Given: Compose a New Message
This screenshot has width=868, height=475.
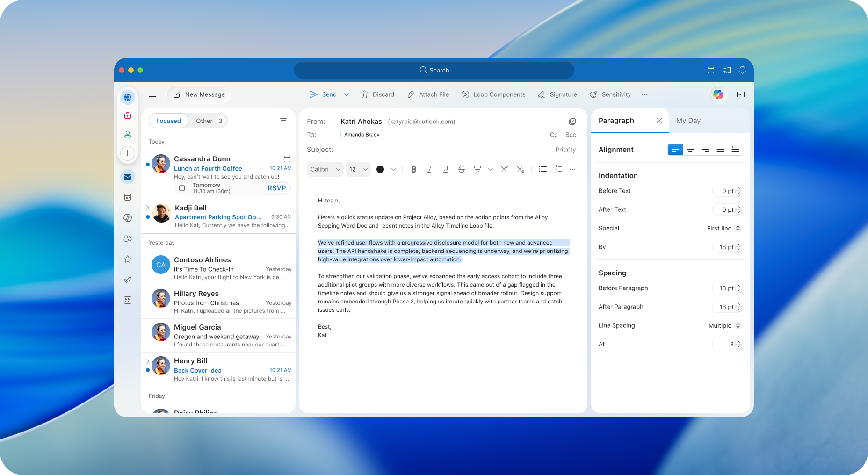Looking at the screenshot, I should pyautogui.click(x=199, y=94).
